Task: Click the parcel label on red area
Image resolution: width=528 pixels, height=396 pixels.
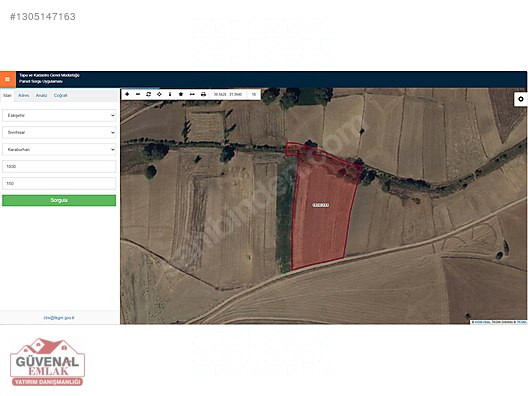Action: click(x=321, y=205)
